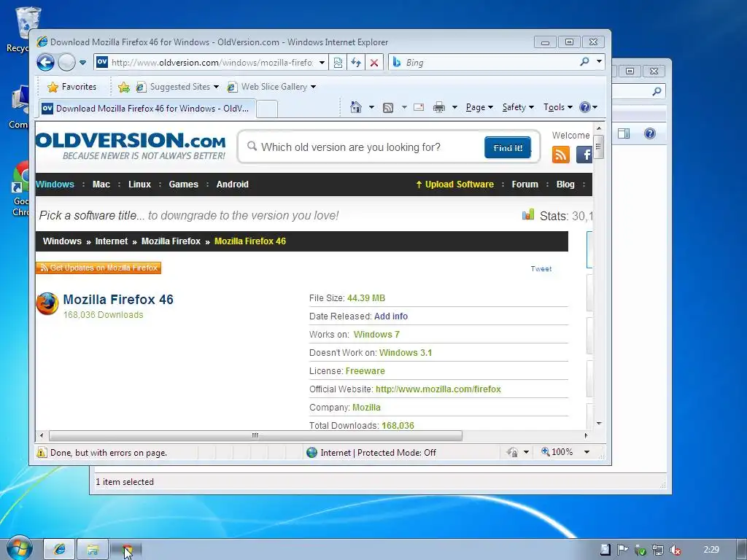Open a new blank tab
The width and height of the screenshot is (747, 560).
coord(267,109)
